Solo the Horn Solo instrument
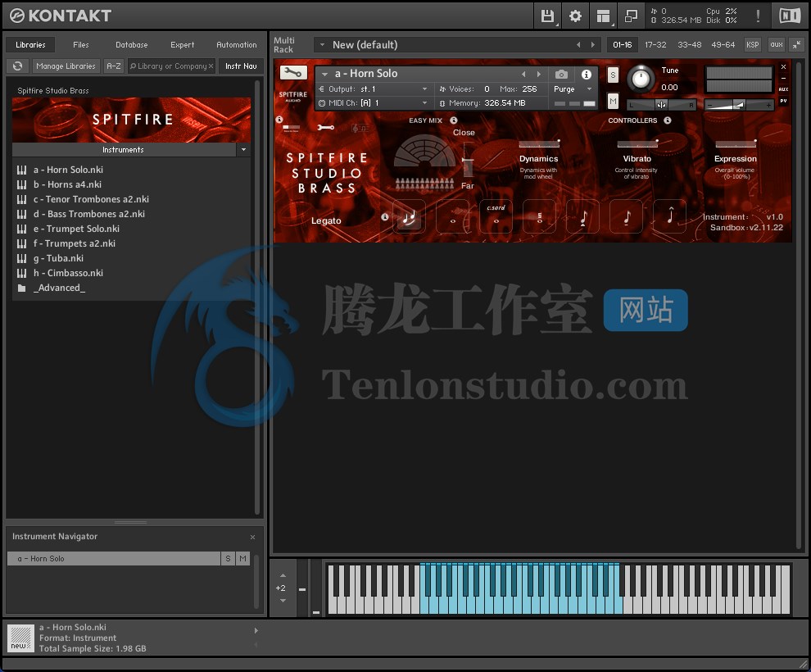Image resolution: width=811 pixels, height=672 pixels. pos(613,75)
